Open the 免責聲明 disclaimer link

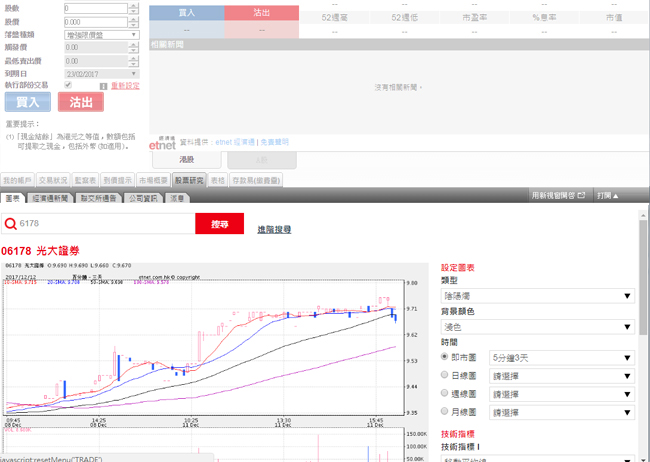(x=274, y=142)
